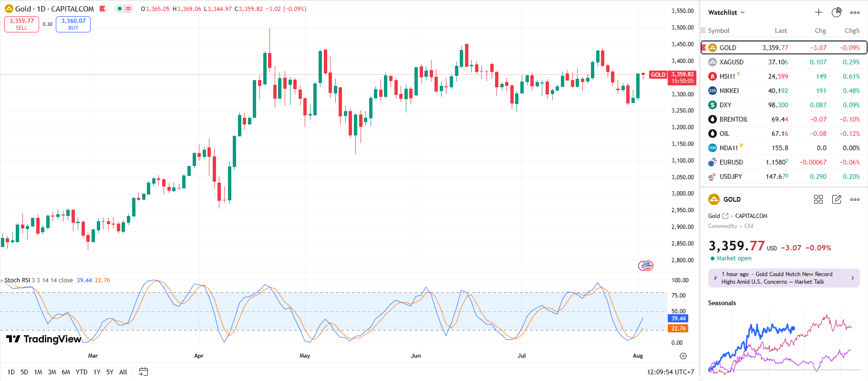Toggle the red flag next to Gold title

point(103,9)
